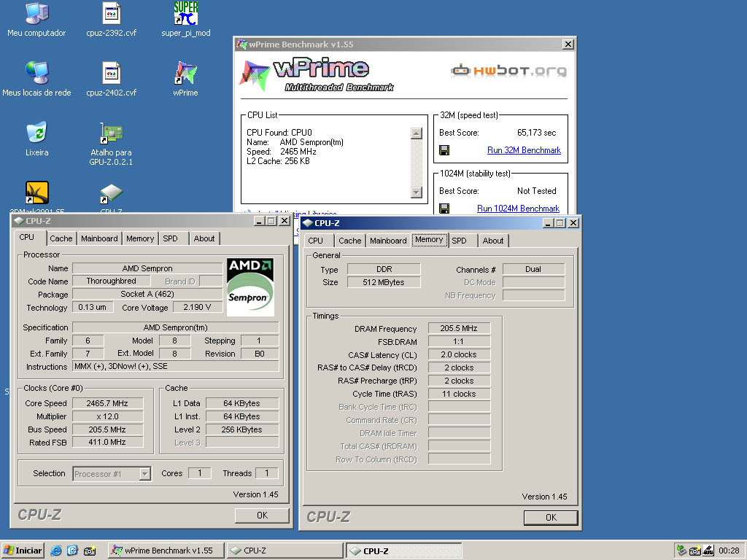Click OK in right CPU-Z Memory window
The width and height of the screenshot is (747, 560).
point(551,518)
